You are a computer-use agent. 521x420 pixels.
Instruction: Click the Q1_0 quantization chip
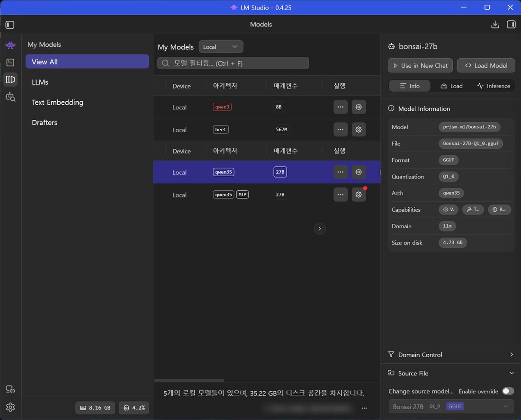coord(448,177)
